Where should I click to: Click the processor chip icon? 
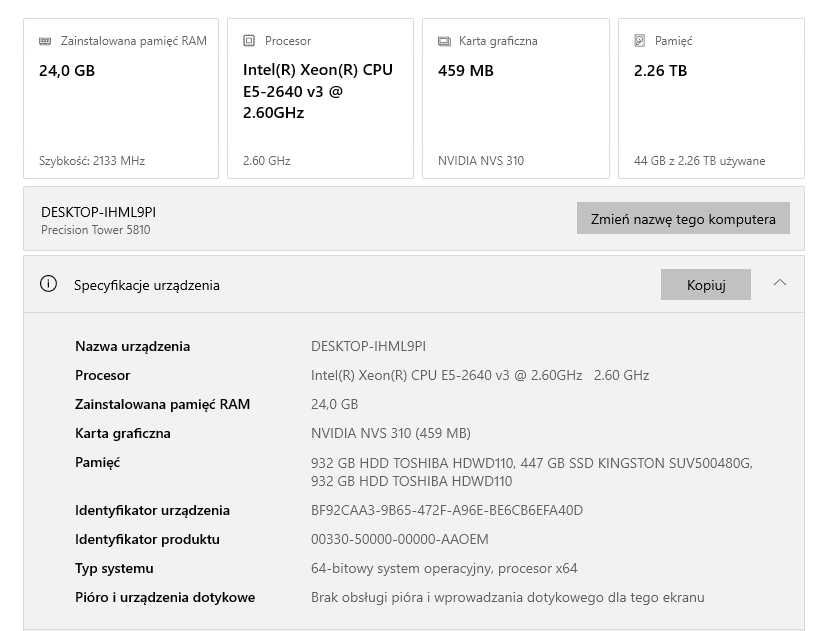249,41
